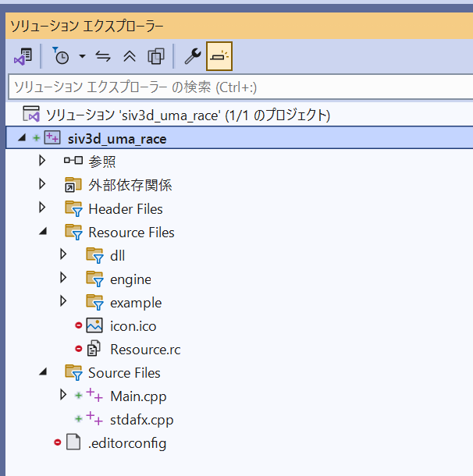Viewport: 473px width, 476px height.
Task: Click the collapse all icon in toolbar
Action: click(x=130, y=56)
